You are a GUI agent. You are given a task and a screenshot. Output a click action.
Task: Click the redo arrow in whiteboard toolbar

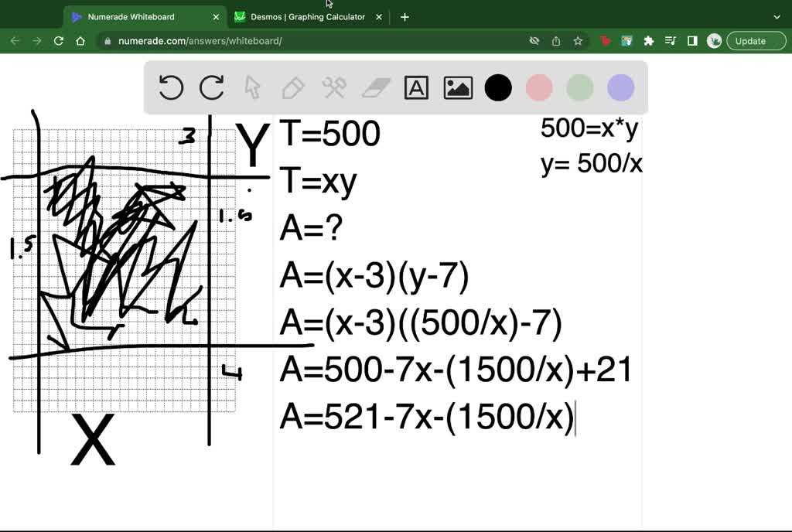pos(211,87)
